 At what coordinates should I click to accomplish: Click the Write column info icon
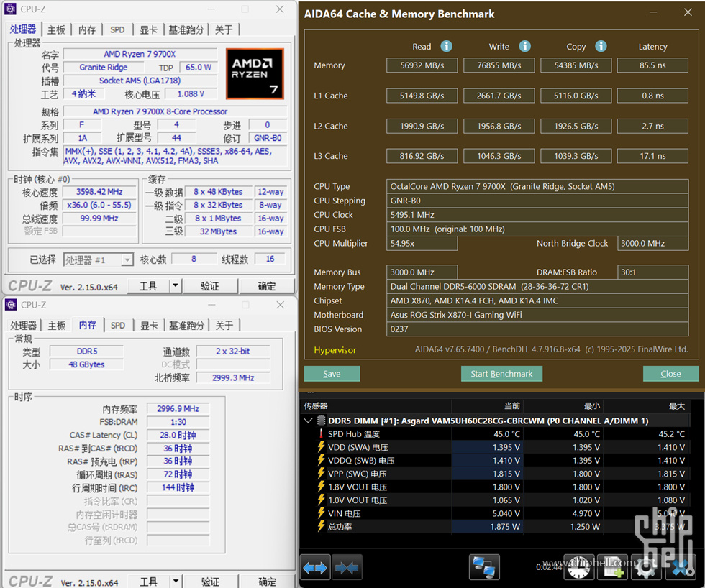(524, 46)
